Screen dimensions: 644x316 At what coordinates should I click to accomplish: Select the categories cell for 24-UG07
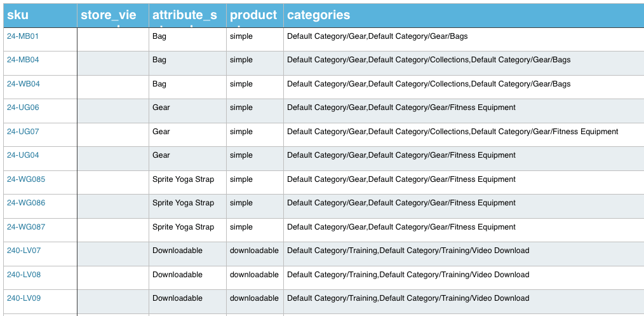point(452,132)
